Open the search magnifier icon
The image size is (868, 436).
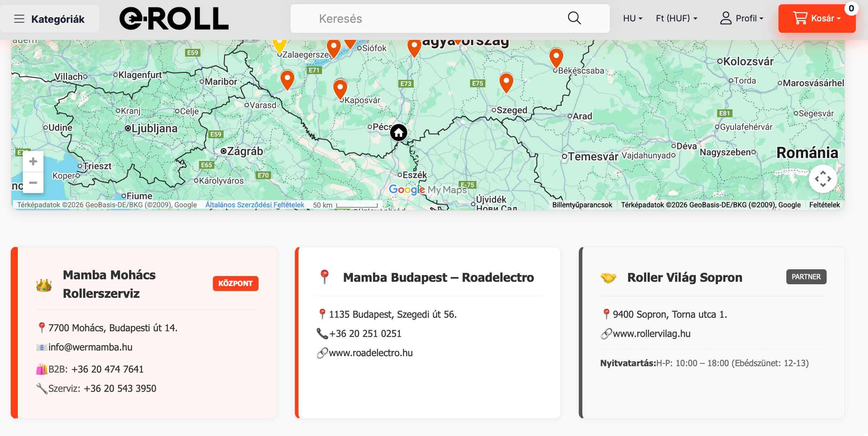(574, 18)
